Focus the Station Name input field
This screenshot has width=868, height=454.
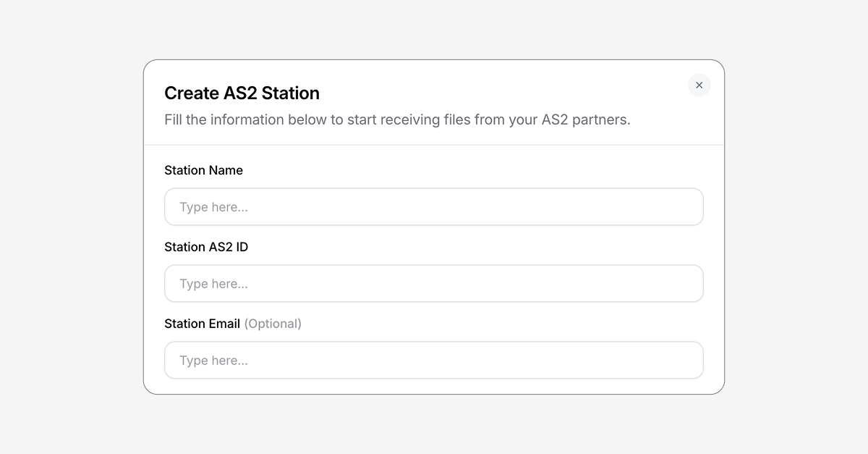click(x=434, y=207)
